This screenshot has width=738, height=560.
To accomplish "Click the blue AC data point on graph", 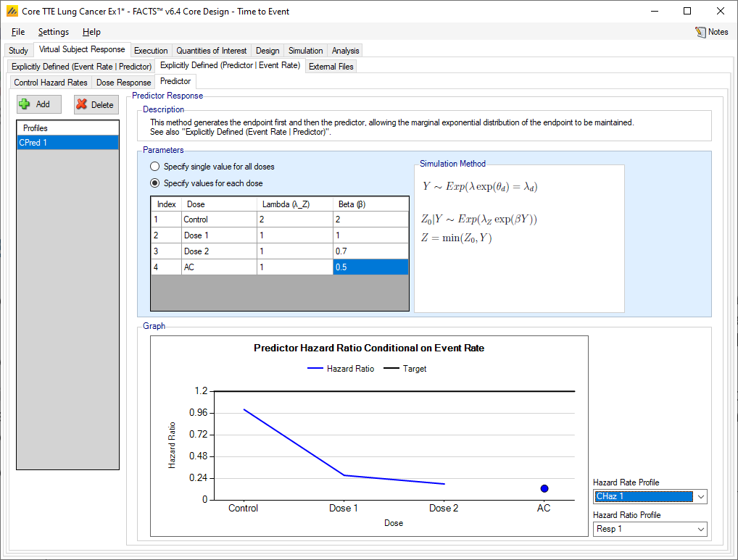I will (544, 489).
